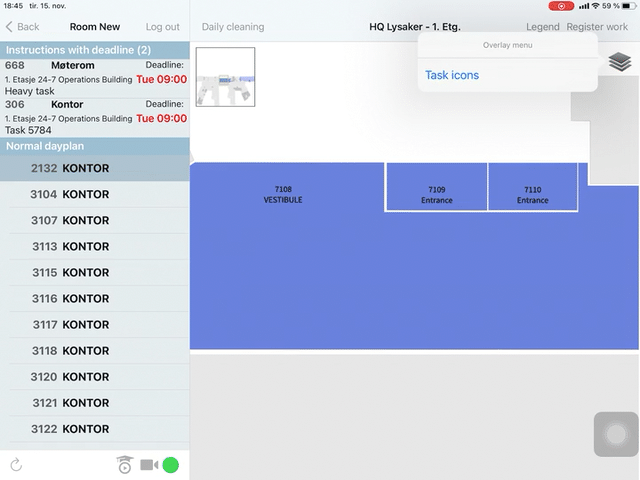
Task: Open the training video tutorial icon
Action: pos(124,464)
